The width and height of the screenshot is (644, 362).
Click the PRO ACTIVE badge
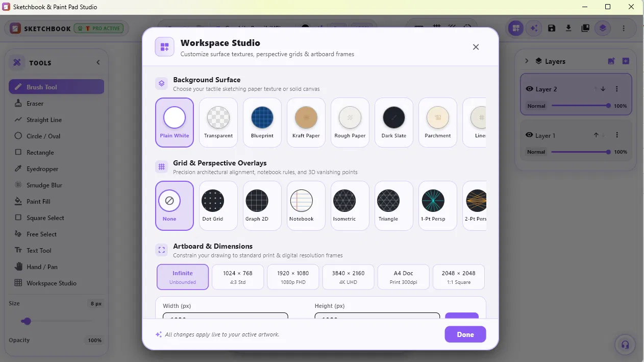pos(99,29)
